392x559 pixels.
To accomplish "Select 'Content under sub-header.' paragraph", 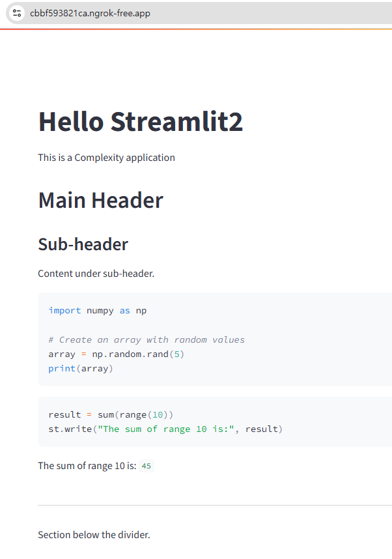I will click(x=96, y=274).
